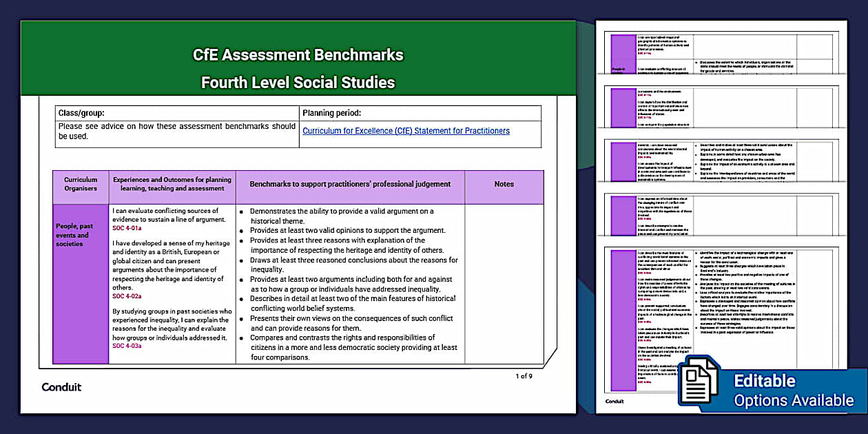
Task: Open the third page thumbnail on right
Action: pyautogui.click(x=721, y=162)
